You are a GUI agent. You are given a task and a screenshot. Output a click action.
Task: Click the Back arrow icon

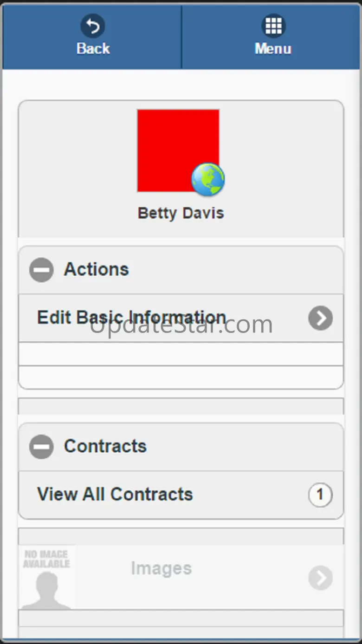pyautogui.click(x=92, y=26)
